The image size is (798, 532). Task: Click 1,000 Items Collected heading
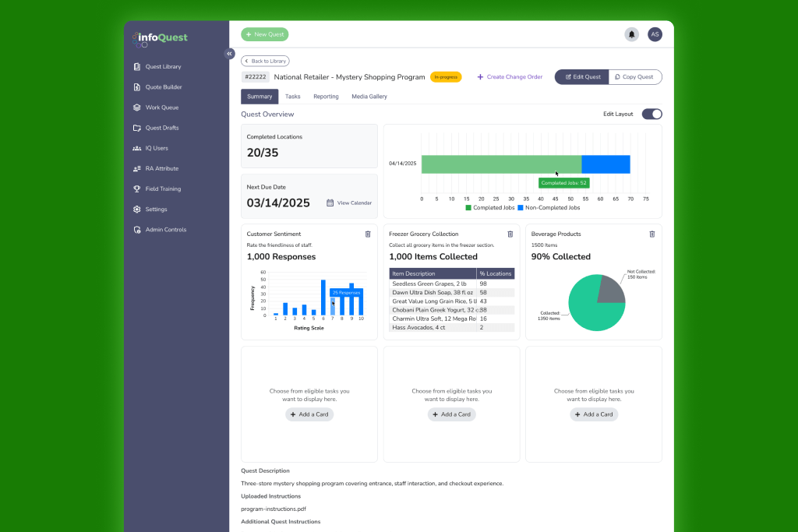click(433, 257)
